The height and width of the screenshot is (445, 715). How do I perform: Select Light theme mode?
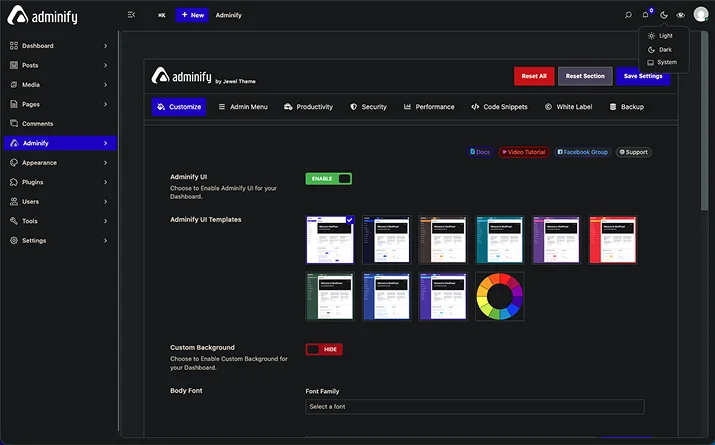tap(660, 36)
